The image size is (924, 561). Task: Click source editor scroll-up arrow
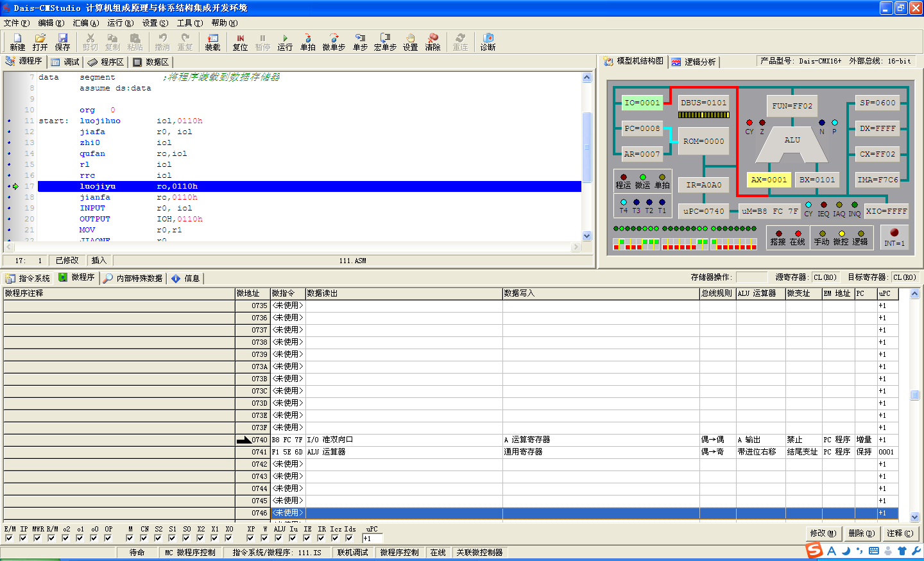click(586, 78)
